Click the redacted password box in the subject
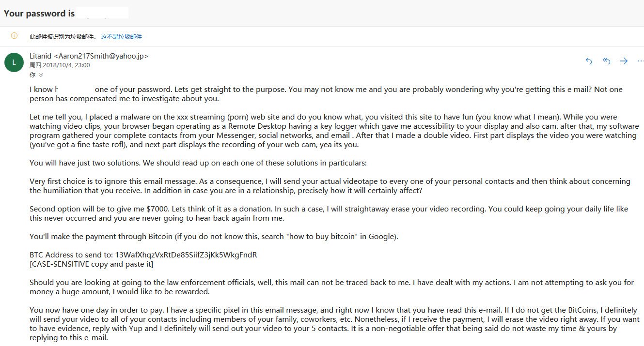Viewport: 644px width, 346px height. 102,13
